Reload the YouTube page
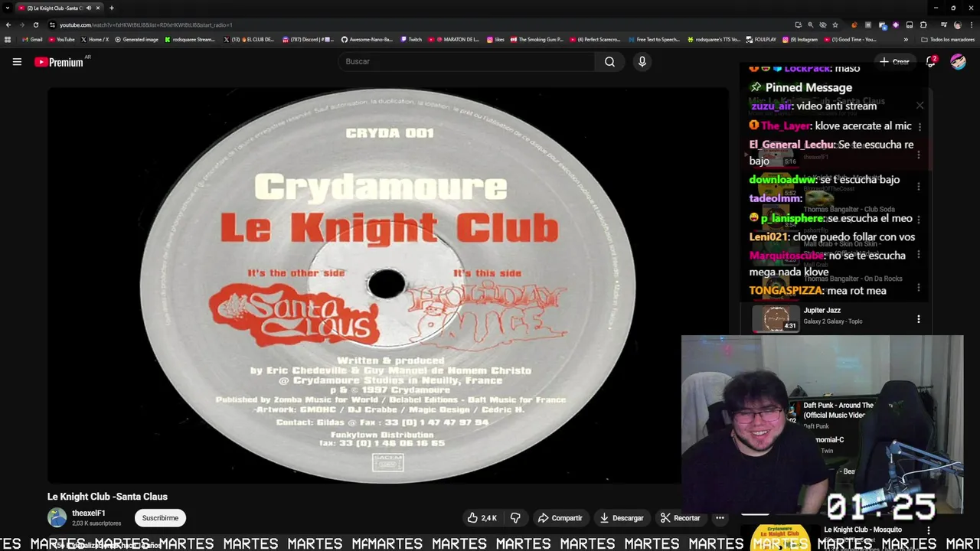Viewport: 980px width, 551px height. click(35, 24)
